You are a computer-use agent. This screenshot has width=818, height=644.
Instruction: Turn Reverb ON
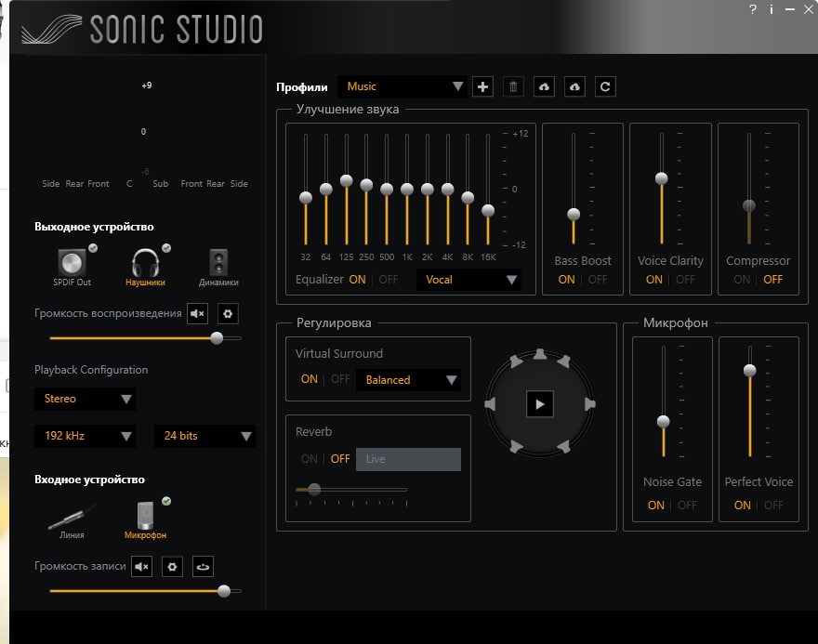pyautogui.click(x=309, y=459)
